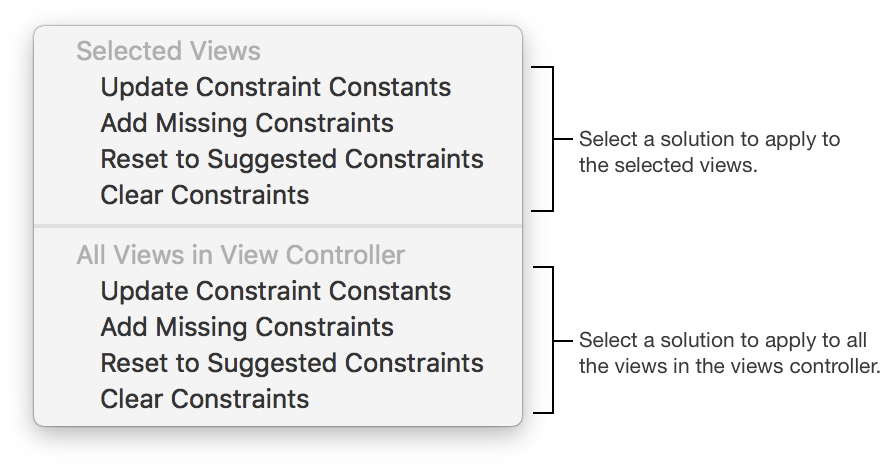Choose the last Reset to Suggested Constraints

(291, 363)
